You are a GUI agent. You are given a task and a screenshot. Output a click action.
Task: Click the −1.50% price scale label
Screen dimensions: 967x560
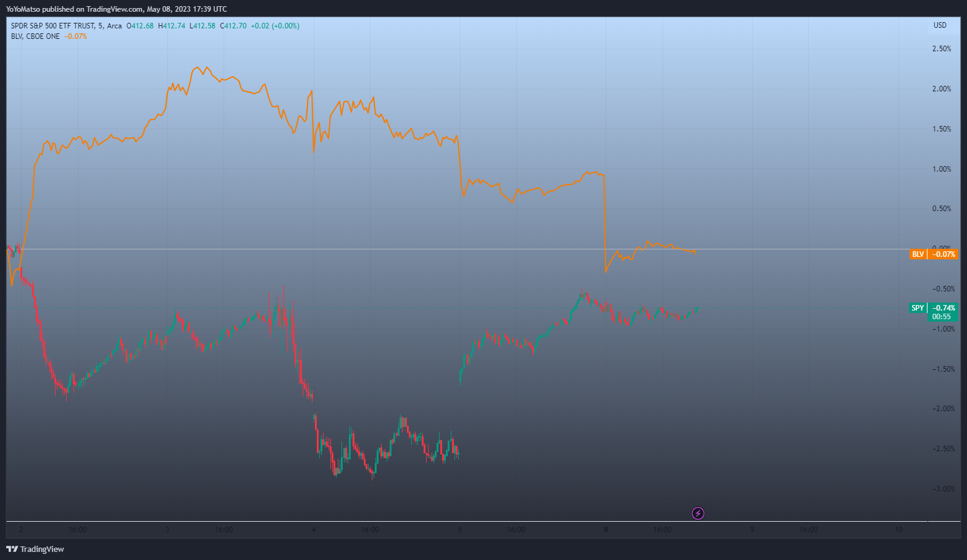click(x=944, y=369)
